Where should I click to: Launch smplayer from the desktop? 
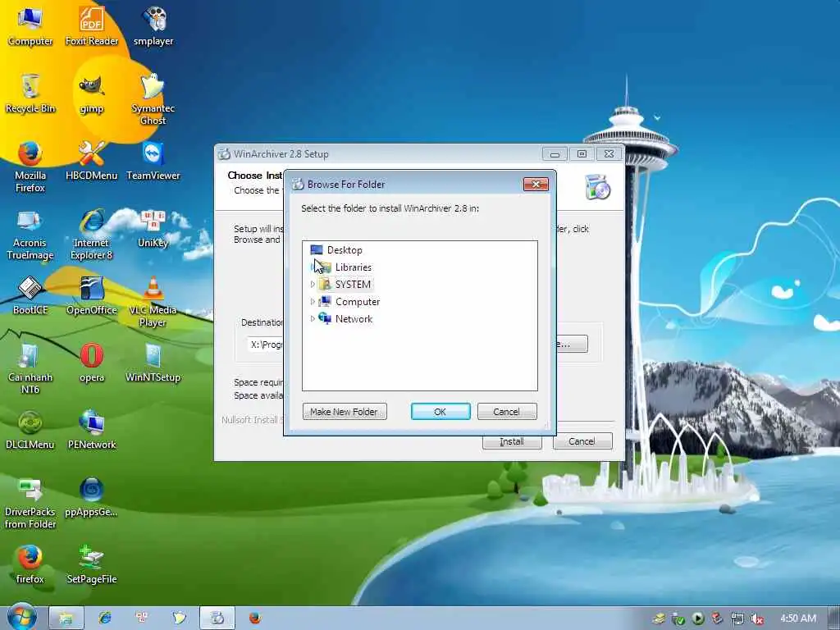pyautogui.click(x=153, y=25)
